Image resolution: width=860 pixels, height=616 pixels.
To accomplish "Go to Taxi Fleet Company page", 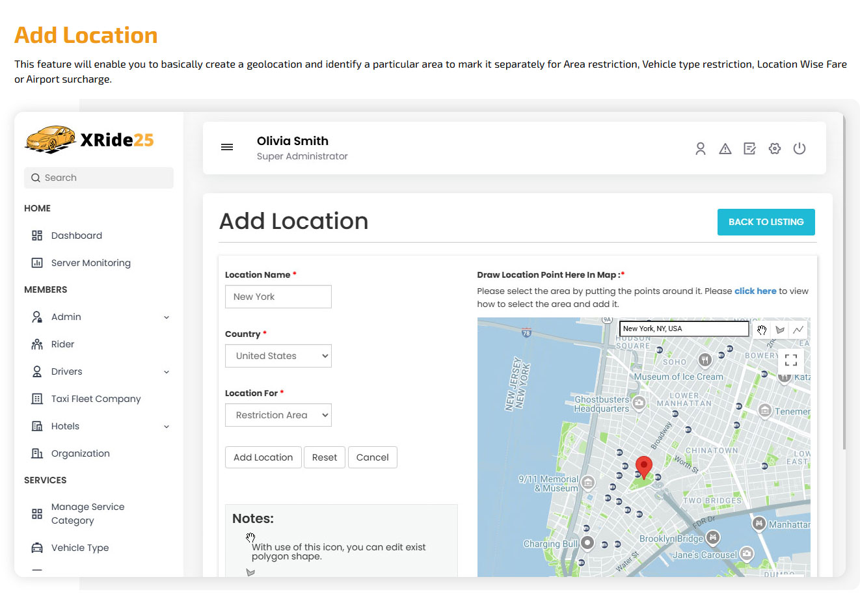I will pyautogui.click(x=96, y=399).
